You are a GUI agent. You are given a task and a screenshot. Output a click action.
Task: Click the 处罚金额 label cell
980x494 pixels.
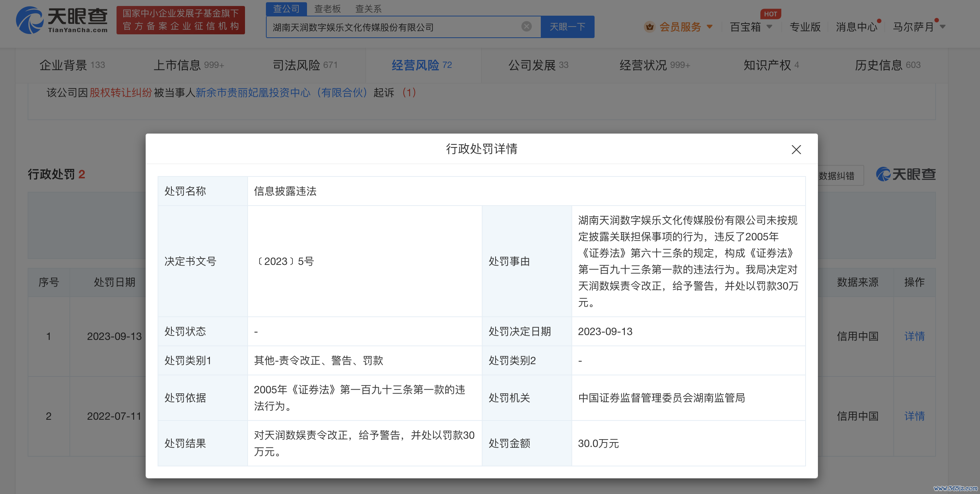tap(527, 444)
